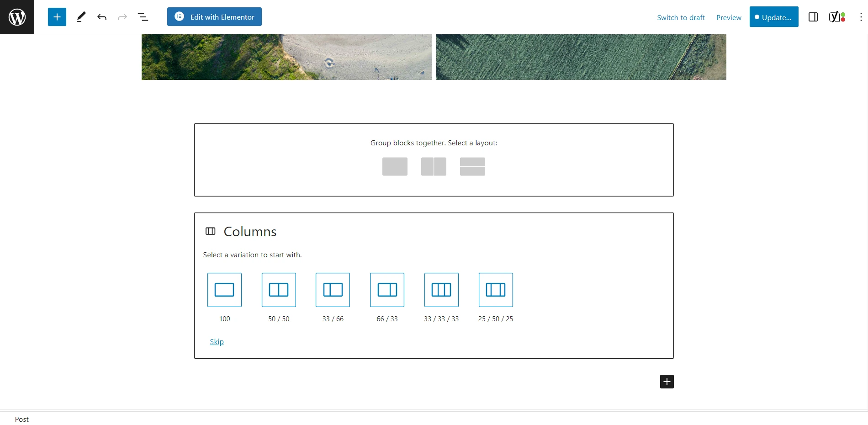Select the right green field image
The width and height of the screenshot is (868, 425).
pos(581,57)
